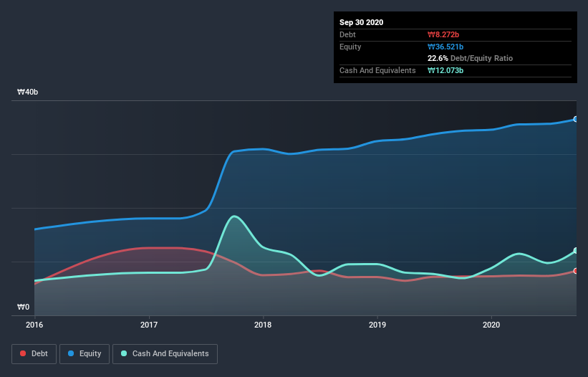
Task: Click the ₩12.073b cash value
Action: click(x=445, y=70)
